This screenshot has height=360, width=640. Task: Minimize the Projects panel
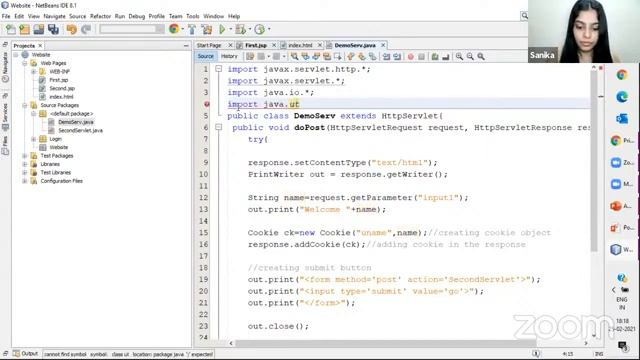[x=186, y=46]
